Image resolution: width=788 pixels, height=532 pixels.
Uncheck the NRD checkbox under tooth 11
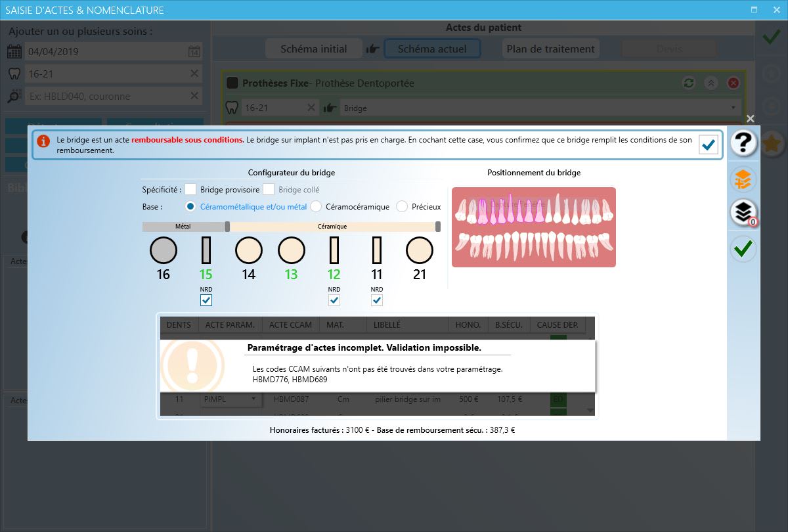[377, 300]
